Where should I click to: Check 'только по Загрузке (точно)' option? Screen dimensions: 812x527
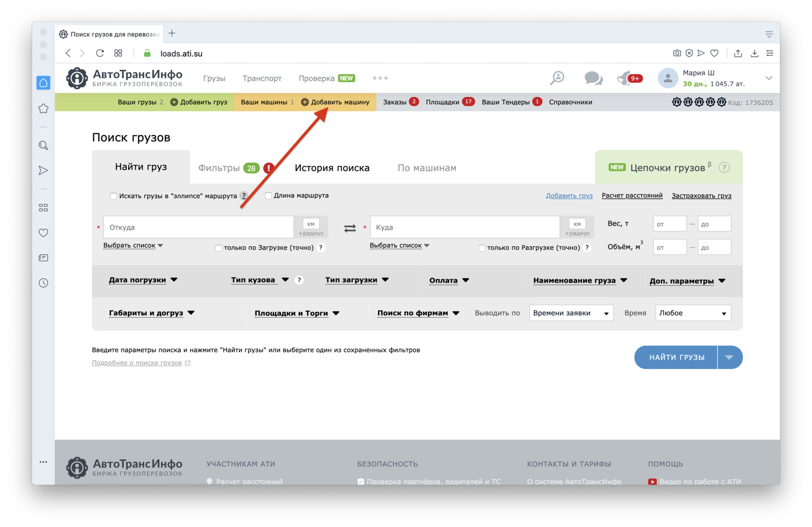(218, 248)
